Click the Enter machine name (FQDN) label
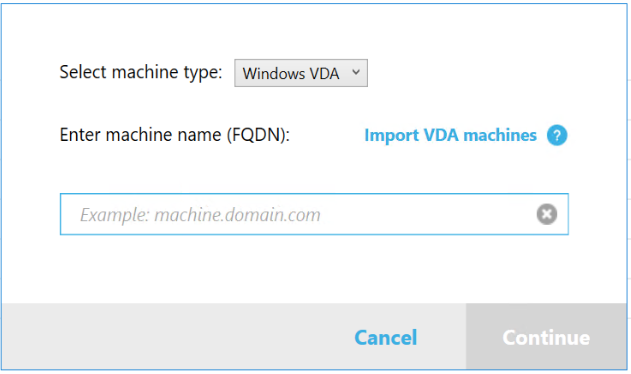Viewport: 631px width, 374px height. click(x=175, y=135)
